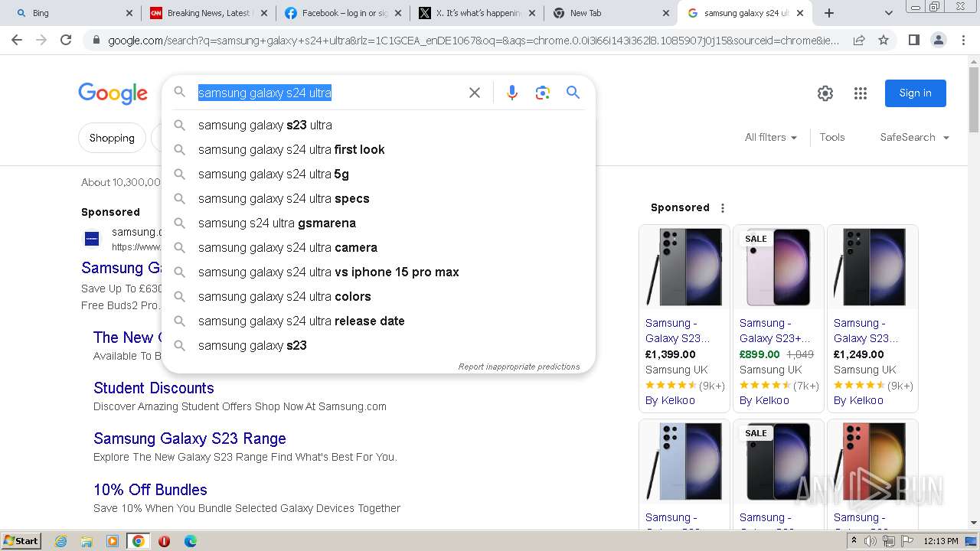Click the volume icon in system tray
Image resolution: width=980 pixels, height=551 pixels.
pyautogui.click(x=871, y=541)
